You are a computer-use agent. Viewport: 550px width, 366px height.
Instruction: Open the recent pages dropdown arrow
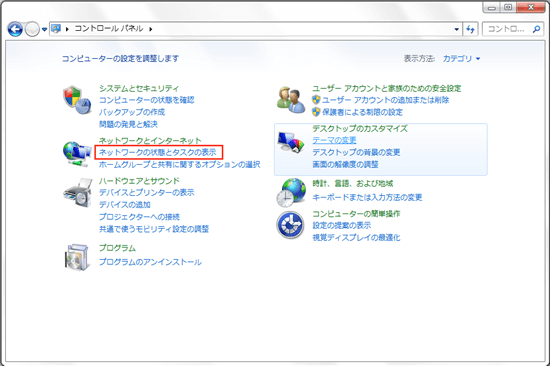44,29
